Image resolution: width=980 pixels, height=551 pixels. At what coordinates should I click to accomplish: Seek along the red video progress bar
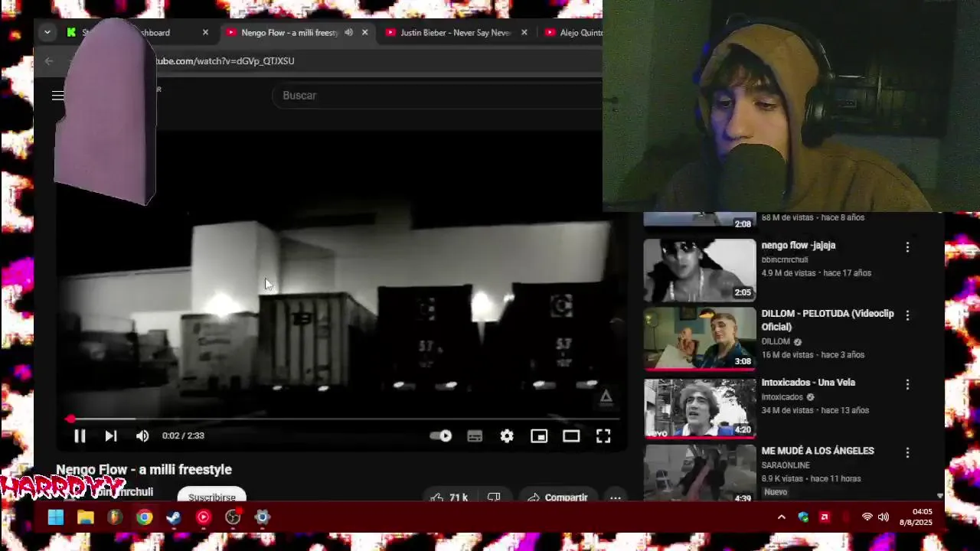(342, 419)
